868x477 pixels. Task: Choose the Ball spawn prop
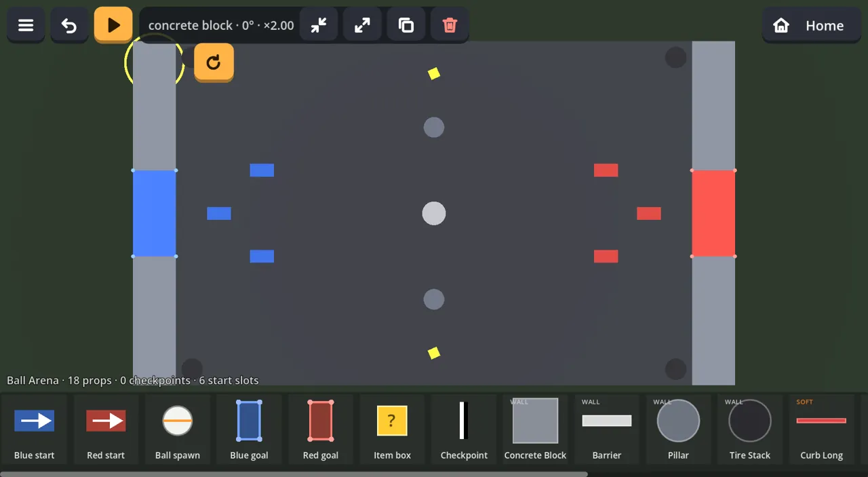[x=178, y=429]
